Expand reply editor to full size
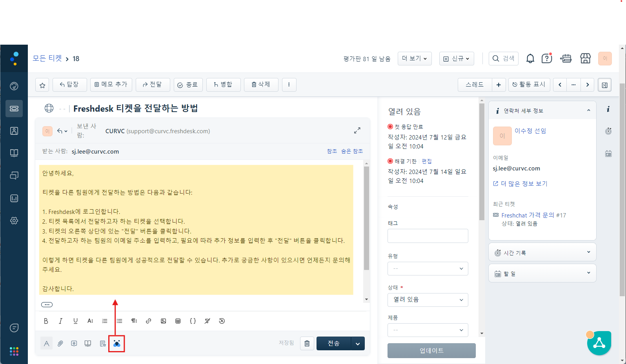This screenshot has width=626, height=364. click(357, 130)
